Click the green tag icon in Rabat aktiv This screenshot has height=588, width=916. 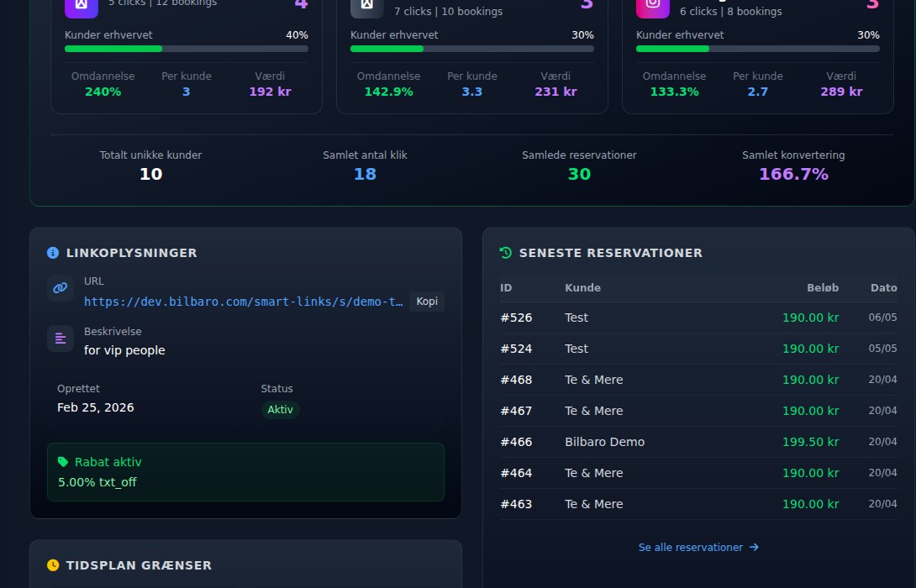pos(63,462)
